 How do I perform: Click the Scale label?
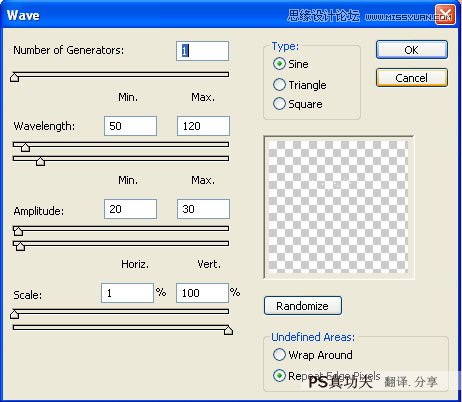[28, 295]
